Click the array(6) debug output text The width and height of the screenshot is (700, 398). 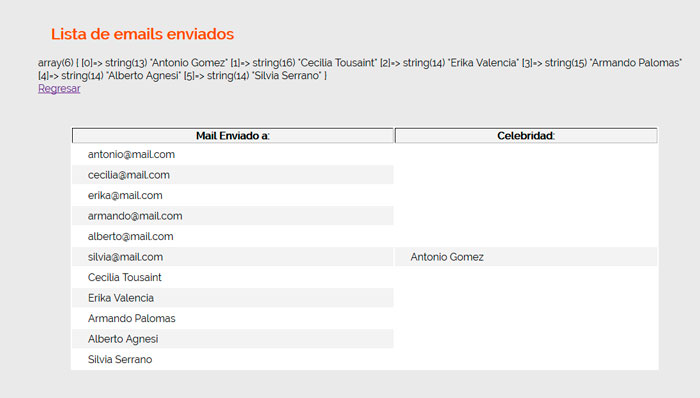360,69
